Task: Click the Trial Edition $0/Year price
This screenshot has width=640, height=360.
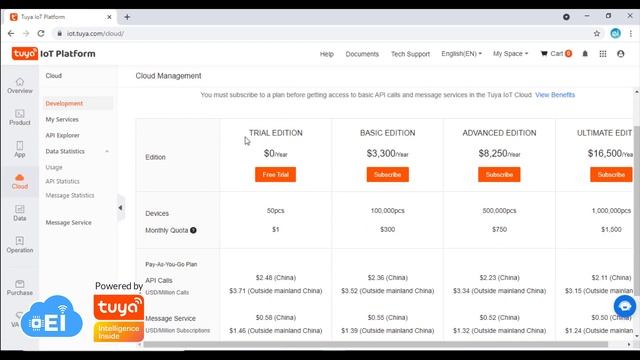Action: pyautogui.click(x=276, y=153)
